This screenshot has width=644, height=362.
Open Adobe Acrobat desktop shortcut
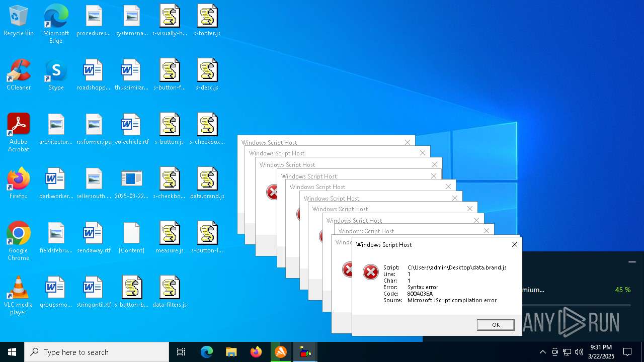coord(19,133)
